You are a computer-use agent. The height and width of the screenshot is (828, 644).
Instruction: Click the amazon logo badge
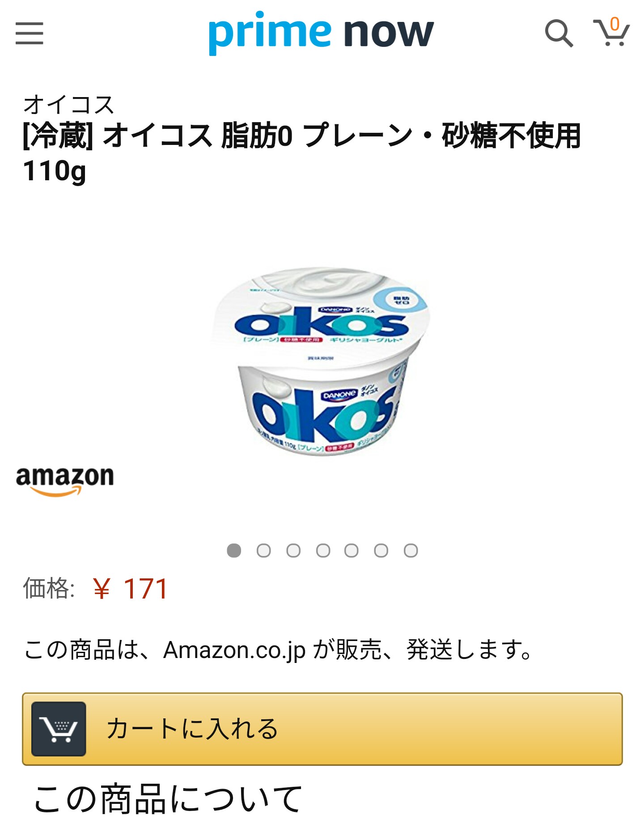pyautogui.click(x=65, y=481)
